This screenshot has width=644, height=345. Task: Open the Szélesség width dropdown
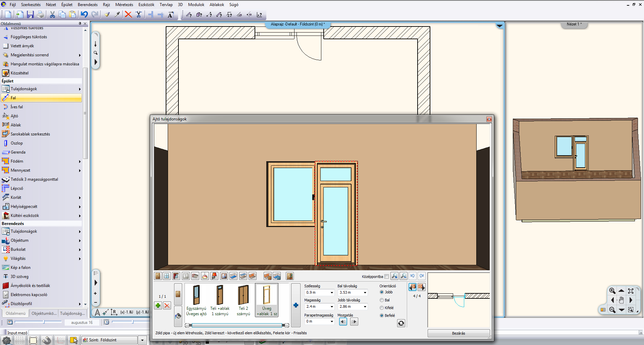pyautogui.click(x=332, y=293)
